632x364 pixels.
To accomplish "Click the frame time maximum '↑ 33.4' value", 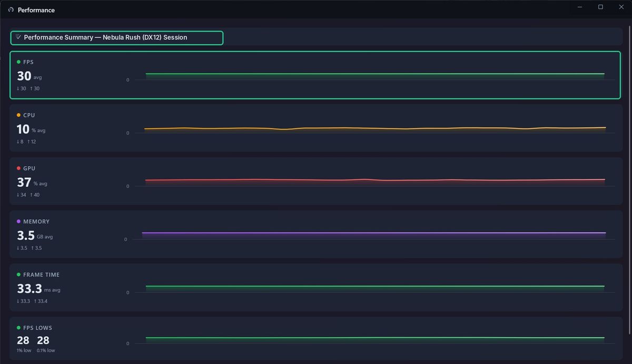I will click(x=41, y=301).
